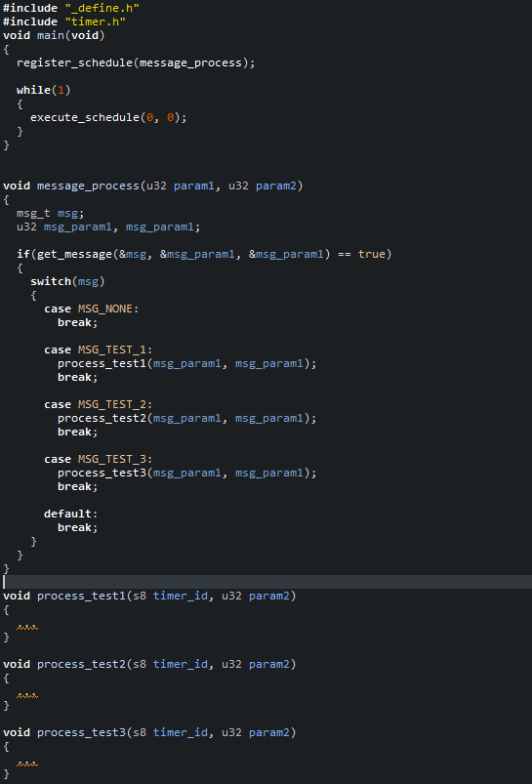Click the if keyword before get_message
532x784 pixels.
tap(23, 254)
